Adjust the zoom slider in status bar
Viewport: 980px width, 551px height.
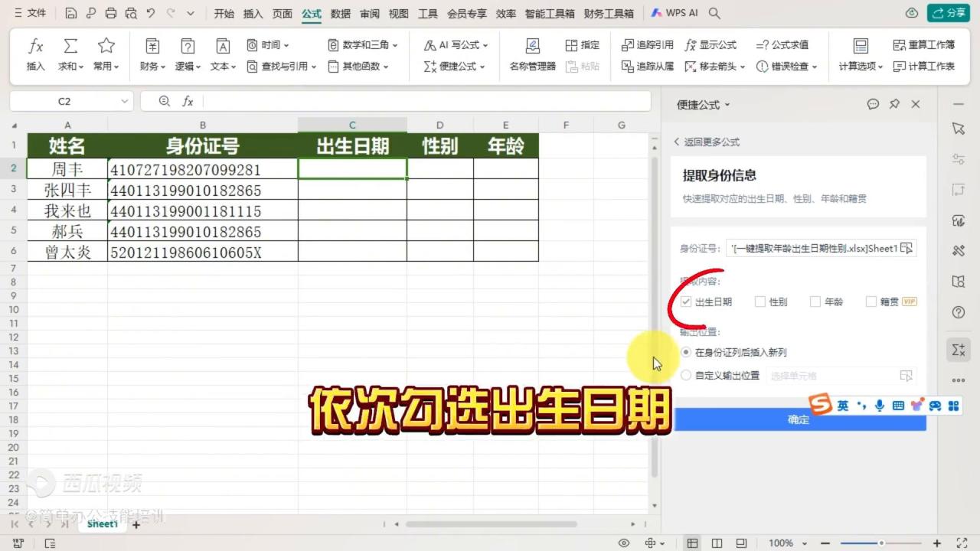pyautogui.click(x=882, y=543)
